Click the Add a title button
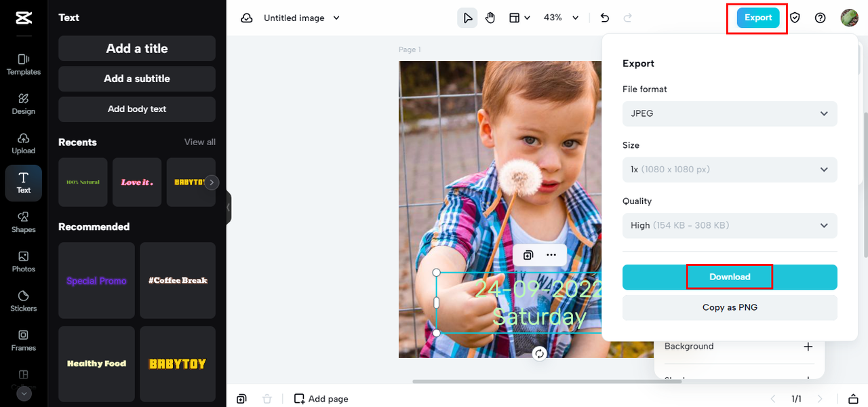Image resolution: width=868 pixels, height=407 pixels. pos(137,48)
